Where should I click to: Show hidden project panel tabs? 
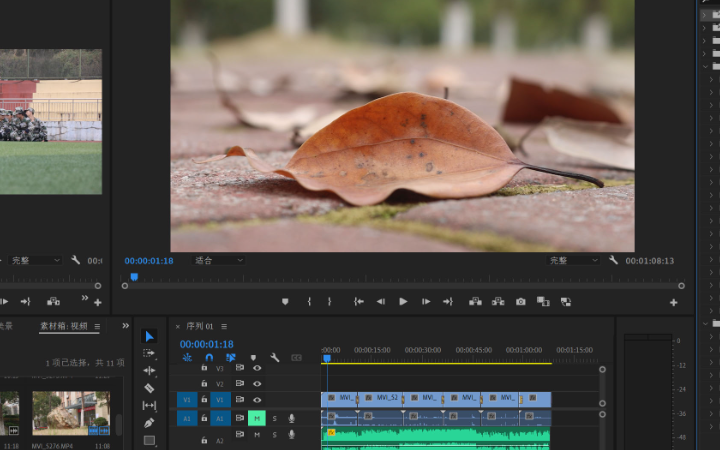coord(125,326)
